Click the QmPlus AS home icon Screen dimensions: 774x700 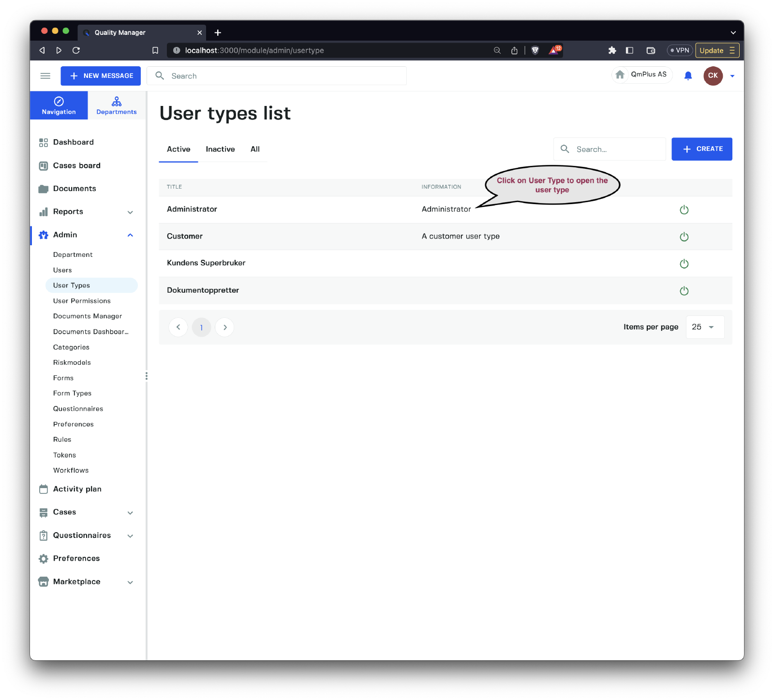[620, 74]
